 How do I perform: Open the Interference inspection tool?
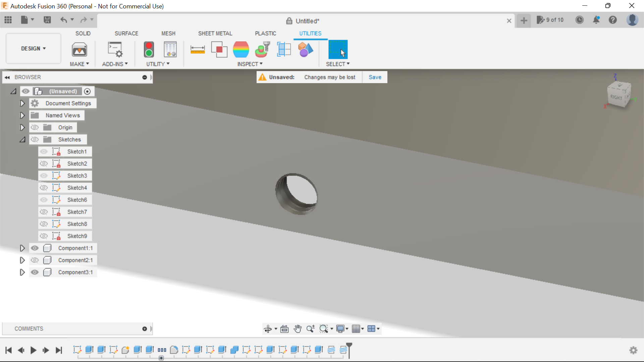(219, 49)
